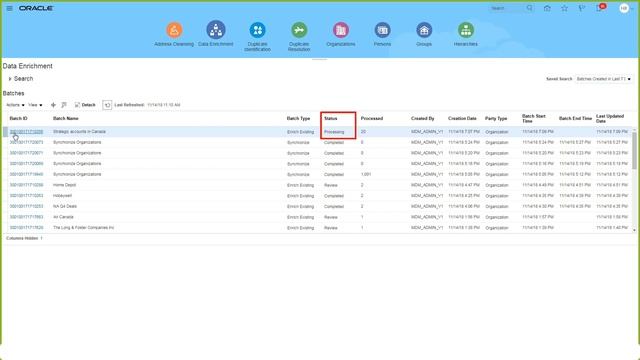Click the global search magnifier icon

click(529, 8)
